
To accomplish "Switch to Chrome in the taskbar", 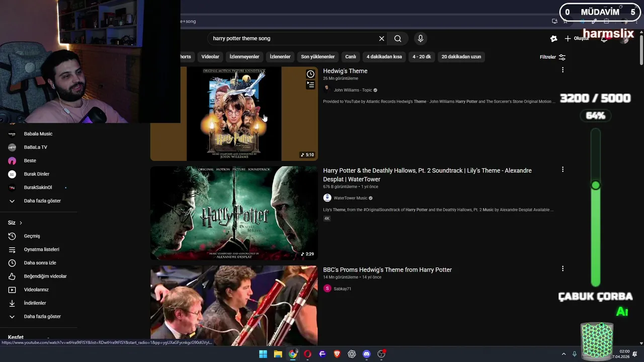I will click(x=293, y=354).
